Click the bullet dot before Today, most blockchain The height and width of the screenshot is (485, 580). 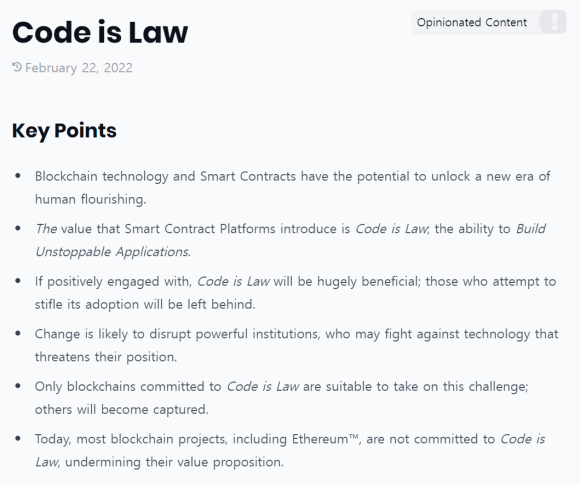18,438
